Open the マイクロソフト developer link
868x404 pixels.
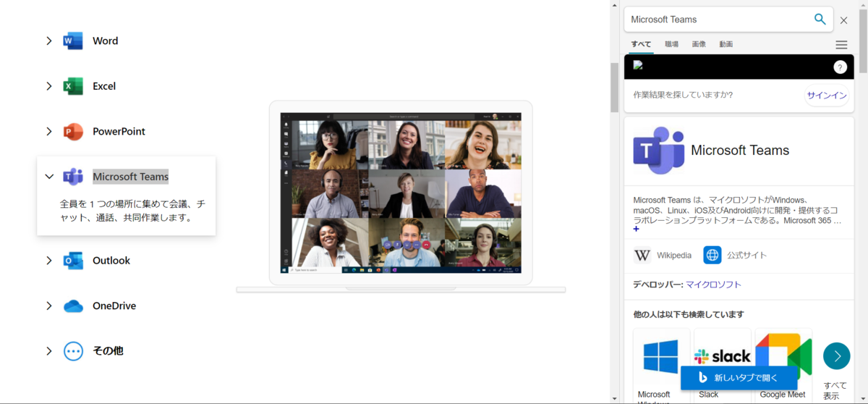click(713, 285)
